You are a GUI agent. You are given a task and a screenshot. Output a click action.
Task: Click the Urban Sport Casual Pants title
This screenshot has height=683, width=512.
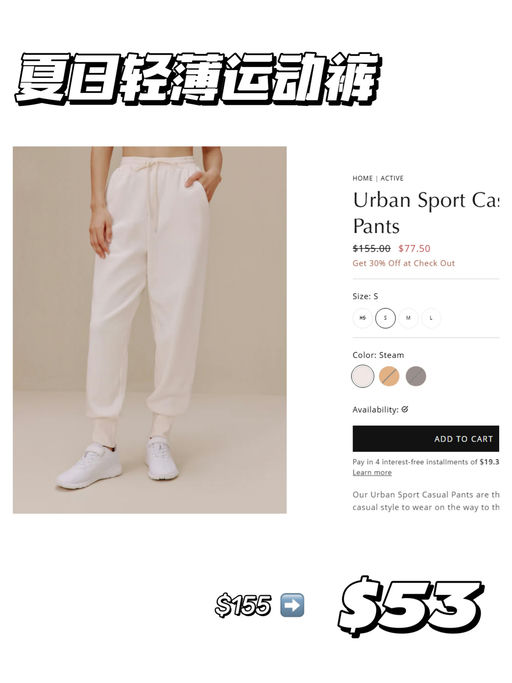point(426,213)
